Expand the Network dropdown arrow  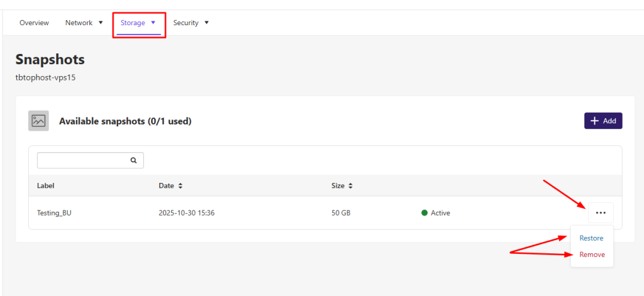(x=100, y=23)
